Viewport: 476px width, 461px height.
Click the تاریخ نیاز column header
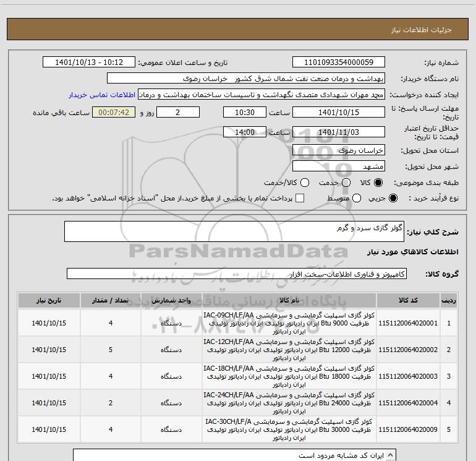(x=49, y=300)
